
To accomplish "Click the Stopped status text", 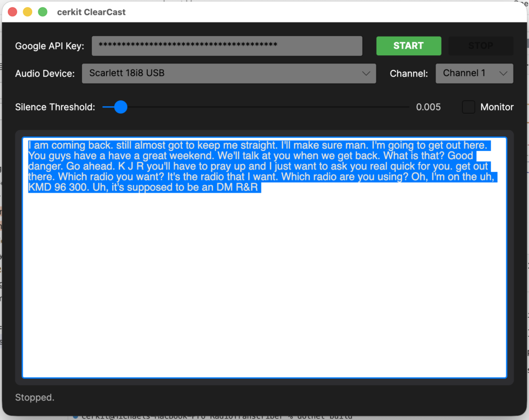I will (x=34, y=397).
